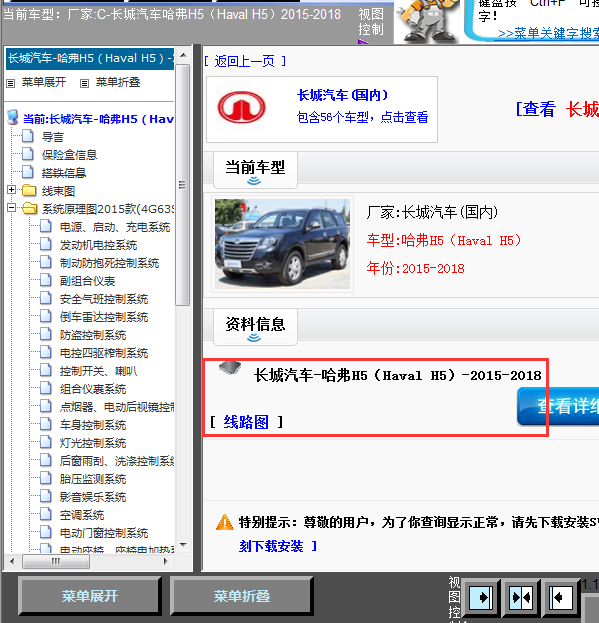
Task: Click the converging-arrows view control icon
Action: 522,598
